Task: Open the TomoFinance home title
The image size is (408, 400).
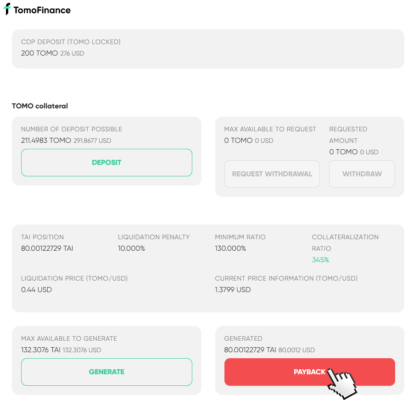Action: click(42, 10)
